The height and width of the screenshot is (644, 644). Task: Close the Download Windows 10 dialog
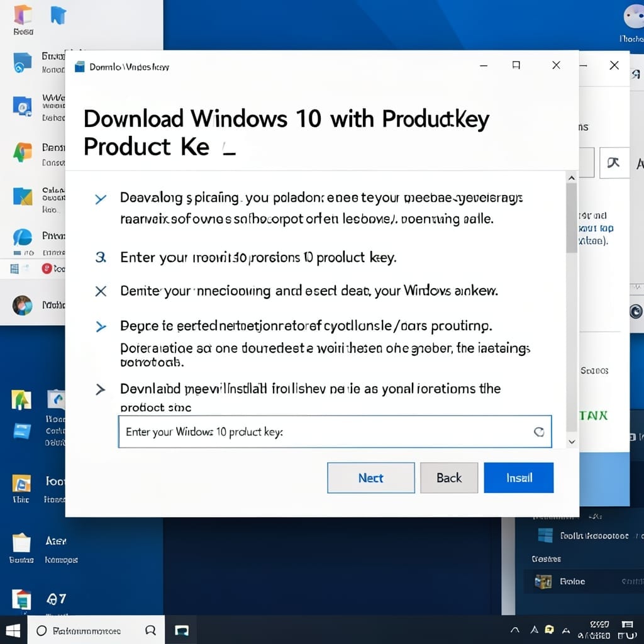coord(556,65)
